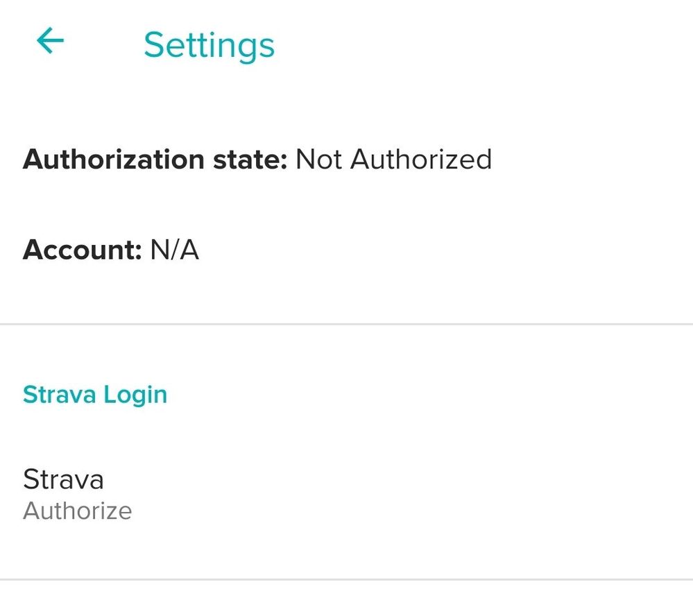Click the word Strava in teal header
693x616 pixels.
(60, 395)
